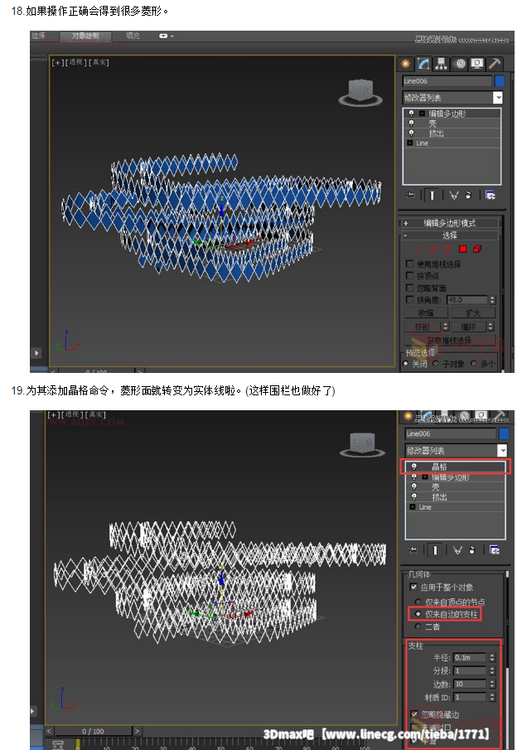Toggle Show End Result icon in step 19 screenshot
The image size is (522, 750).
tap(435, 550)
